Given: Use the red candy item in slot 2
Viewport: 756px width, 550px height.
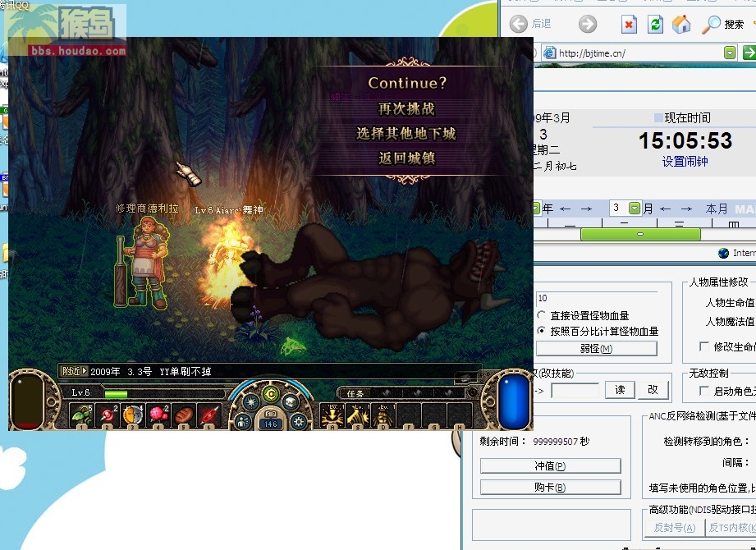Looking at the screenshot, I should pos(108,415).
